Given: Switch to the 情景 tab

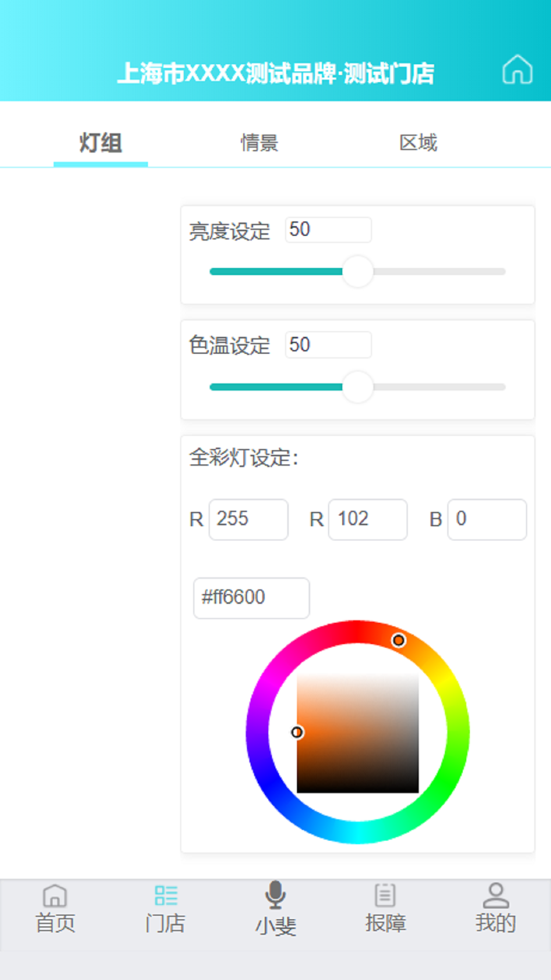Looking at the screenshot, I should pyautogui.click(x=260, y=143).
